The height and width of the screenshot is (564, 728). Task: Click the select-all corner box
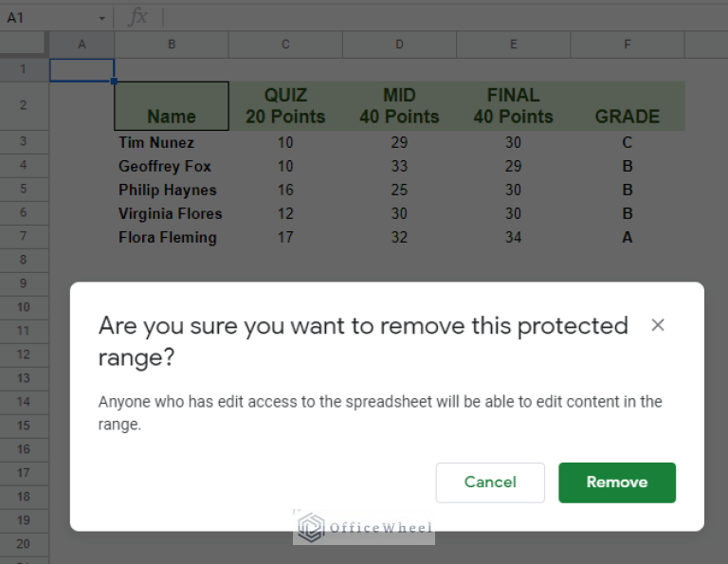tap(23, 44)
